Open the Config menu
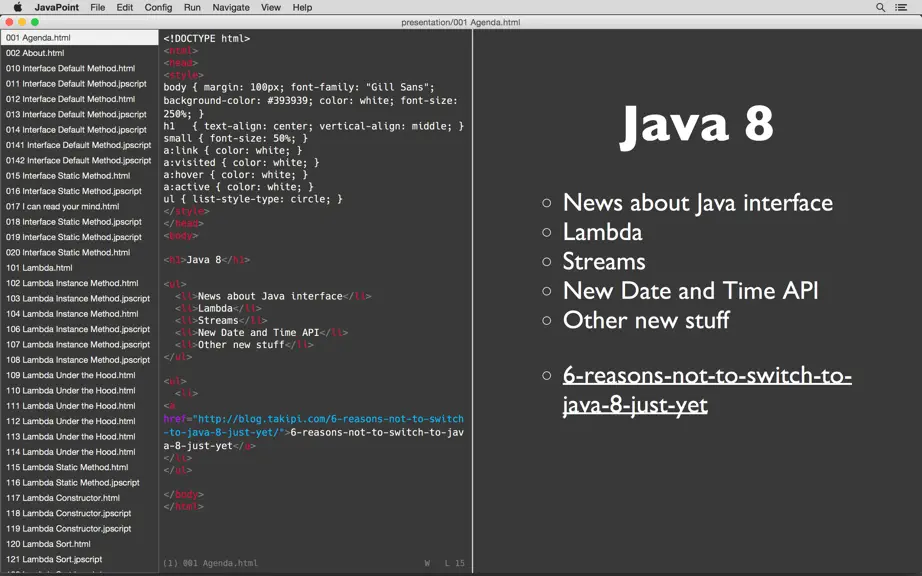Image resolution: width=922 pixels, height=576 pixels. (158, 7)
